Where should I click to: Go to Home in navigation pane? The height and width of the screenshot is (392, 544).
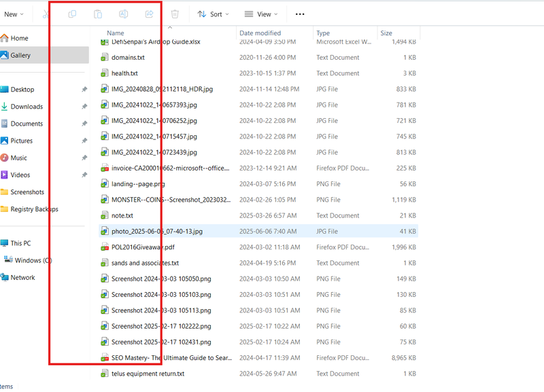click(19, 39)
